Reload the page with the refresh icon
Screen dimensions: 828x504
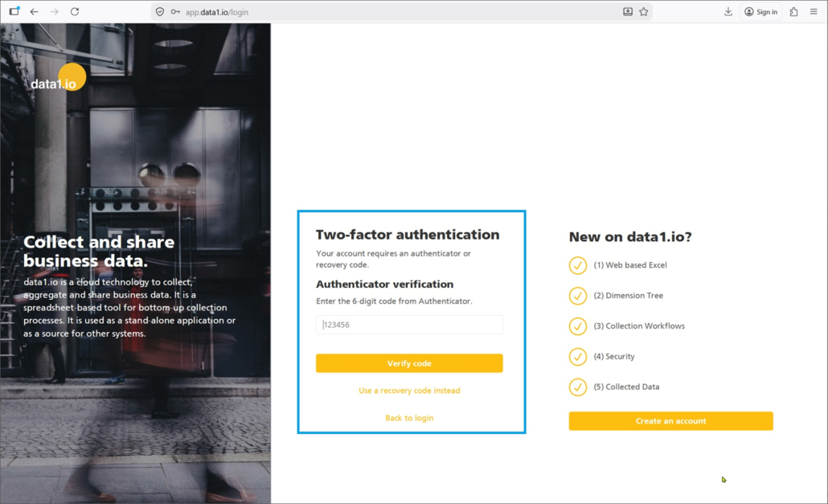tap(75, 12)
